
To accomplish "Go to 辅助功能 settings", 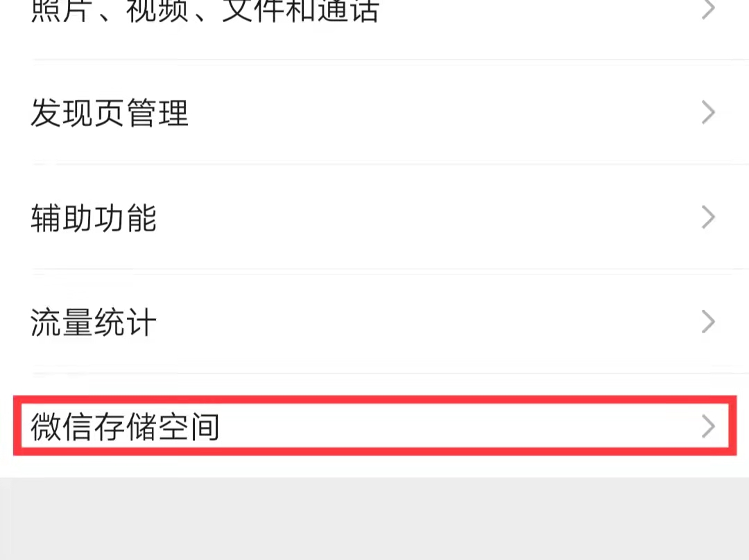I will tap(374, 217).
